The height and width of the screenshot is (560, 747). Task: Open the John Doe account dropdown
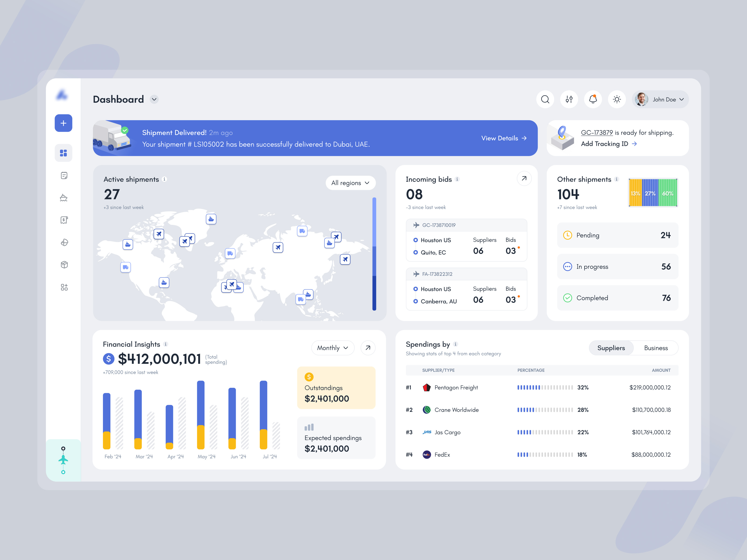pos(660,99)
